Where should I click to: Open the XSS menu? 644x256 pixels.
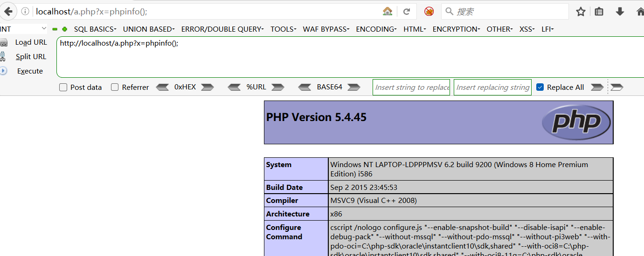pyautogui.click(x=527, y=29)
